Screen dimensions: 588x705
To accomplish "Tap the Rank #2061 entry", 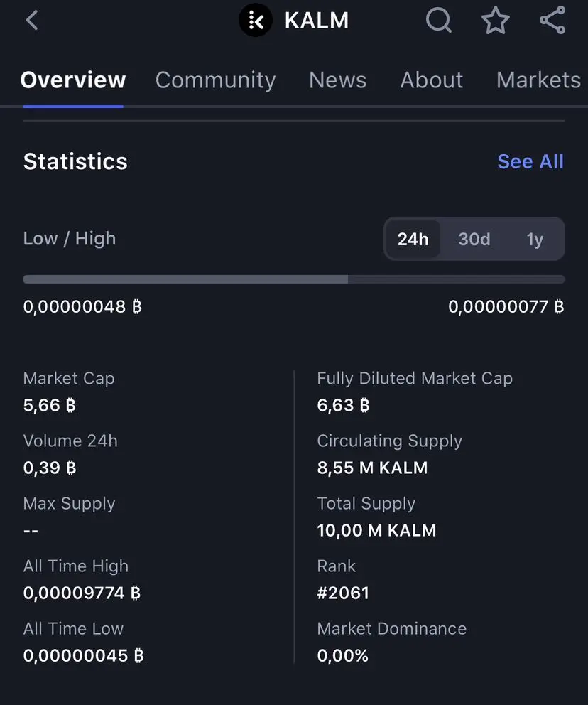I will click(x=343, y=593).
